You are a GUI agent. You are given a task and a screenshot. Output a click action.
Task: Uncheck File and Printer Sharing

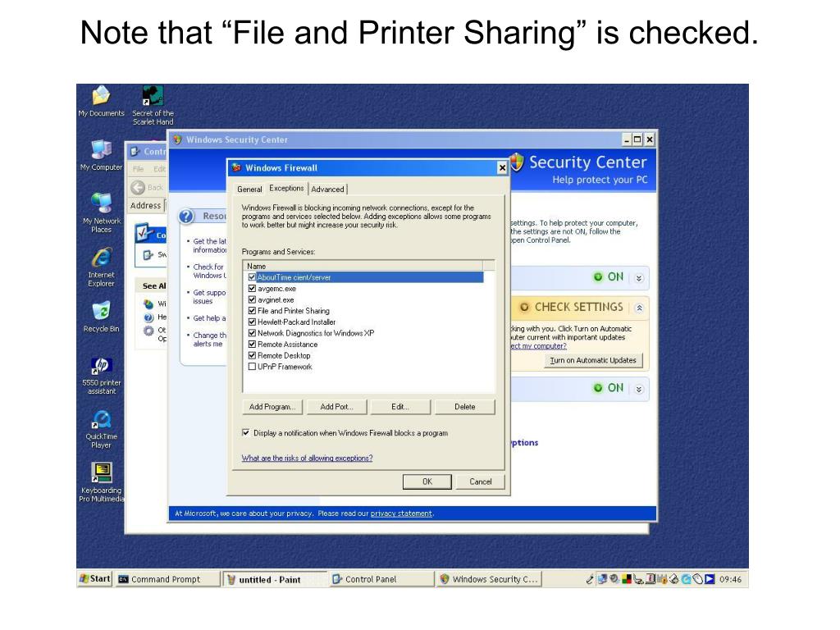252,311
